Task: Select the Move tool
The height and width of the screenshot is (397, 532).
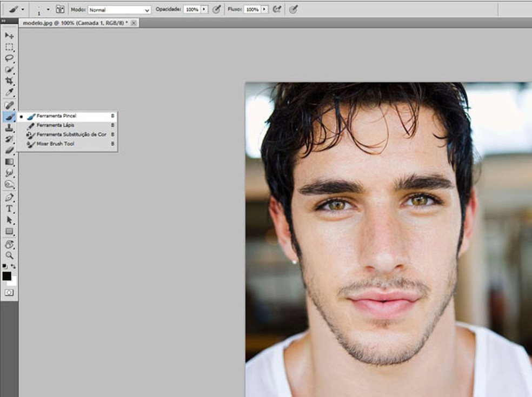Action: click(x=9, y=35)
